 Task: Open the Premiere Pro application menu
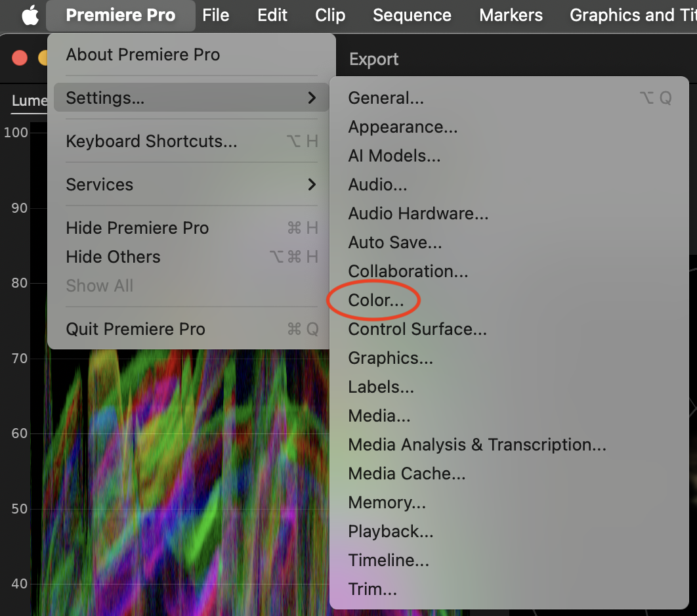[x=121, y=15]
